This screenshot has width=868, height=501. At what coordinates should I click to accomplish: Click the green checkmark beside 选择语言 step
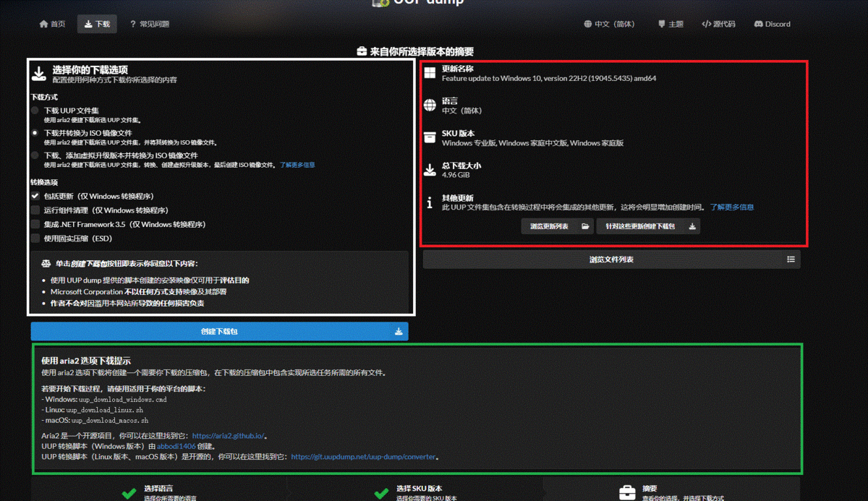tap(129, 494)
